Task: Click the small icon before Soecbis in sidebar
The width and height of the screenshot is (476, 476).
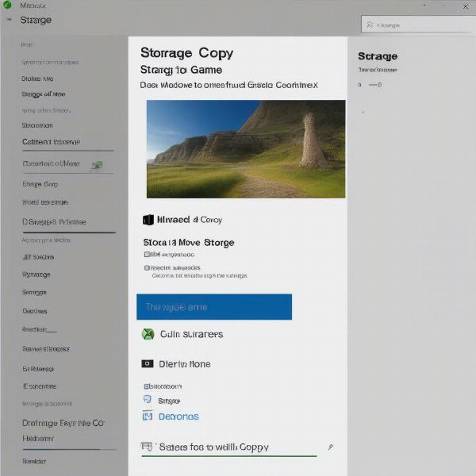Action: pos(27,257)
